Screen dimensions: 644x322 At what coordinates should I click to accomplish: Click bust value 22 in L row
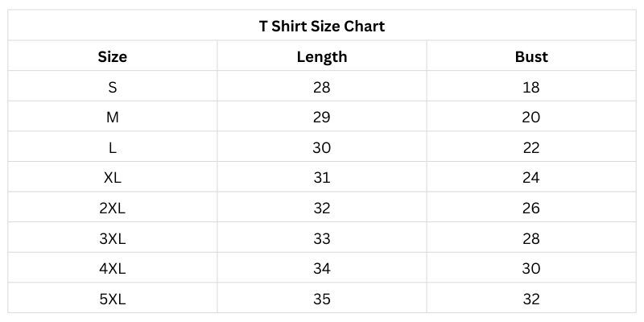(531, 148)
